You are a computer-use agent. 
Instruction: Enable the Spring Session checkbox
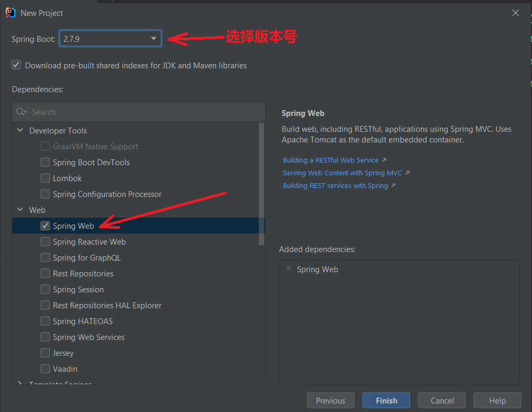(x=45, y=289)
